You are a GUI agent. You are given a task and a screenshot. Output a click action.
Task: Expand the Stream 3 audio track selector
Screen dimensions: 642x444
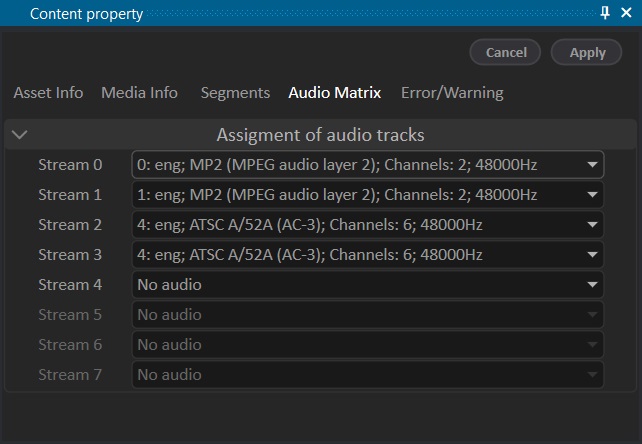368,255
